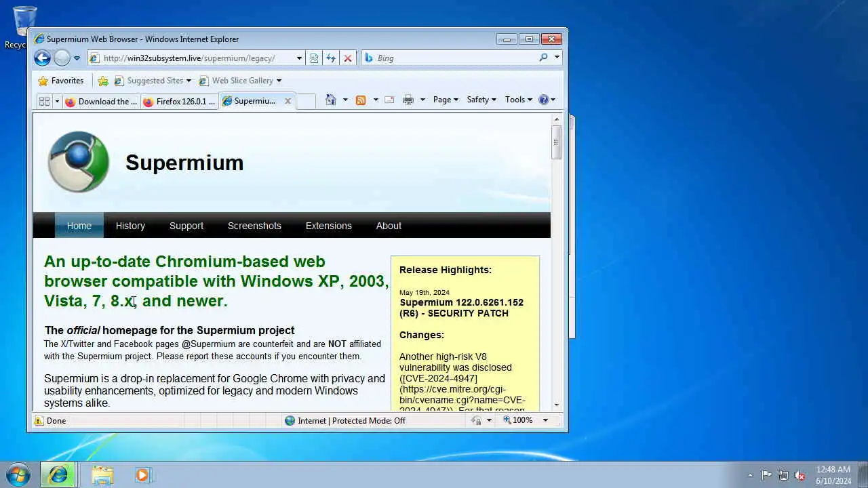The height and width of the screenshot is (488, 868).
Task: Open the Print options dropdown arrow
Action: pos(422,100)
